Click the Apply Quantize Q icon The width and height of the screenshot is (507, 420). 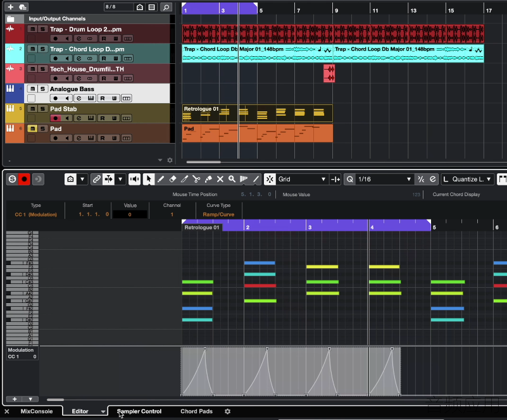coord(350,179)
